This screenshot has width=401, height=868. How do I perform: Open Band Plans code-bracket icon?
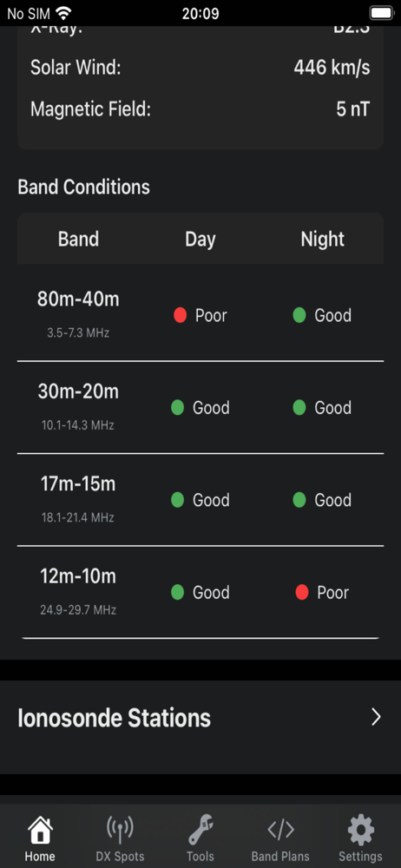tap(281, 830)
